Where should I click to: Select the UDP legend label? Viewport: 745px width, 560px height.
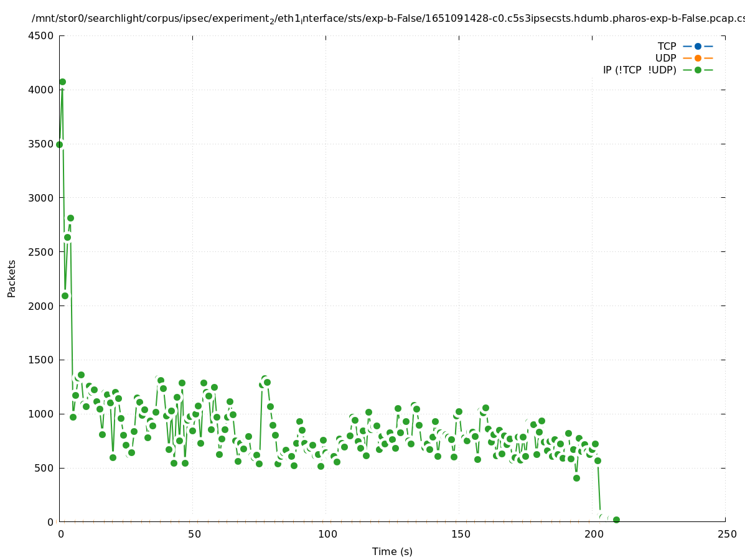[665, 58]
